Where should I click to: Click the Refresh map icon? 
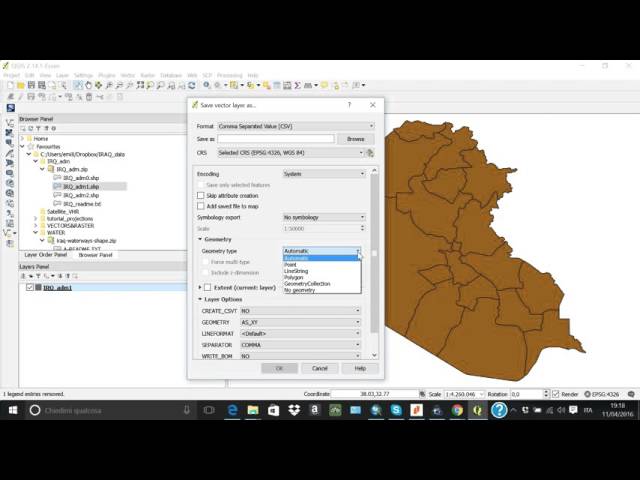click(x=191, y=85)
